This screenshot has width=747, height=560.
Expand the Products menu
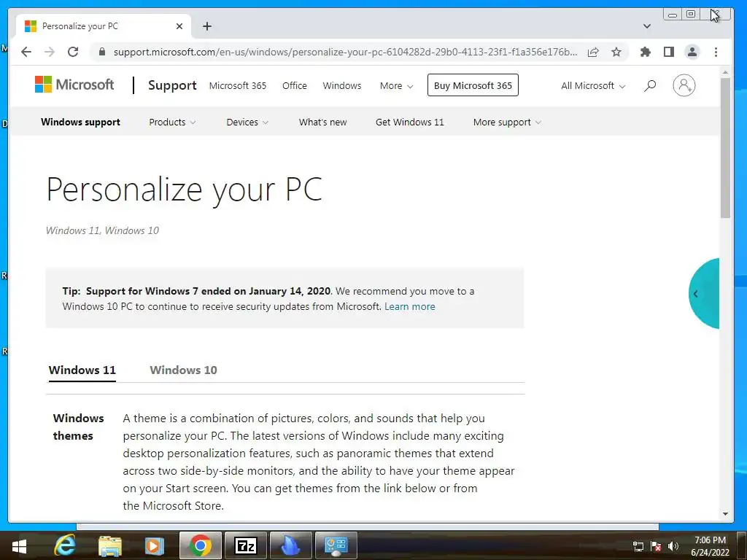click(172, 122)
